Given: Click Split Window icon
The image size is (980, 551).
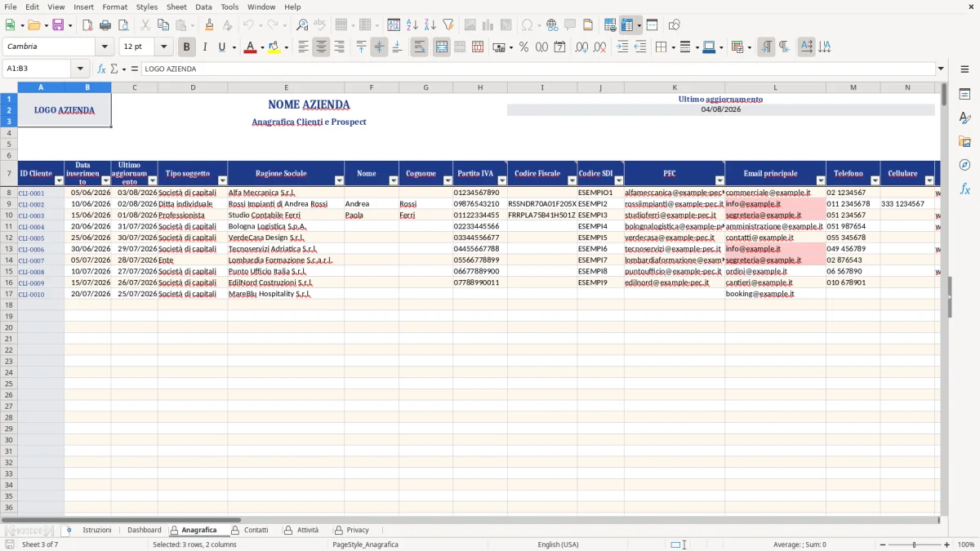Looking at the screenshot, I should point(653,25).
